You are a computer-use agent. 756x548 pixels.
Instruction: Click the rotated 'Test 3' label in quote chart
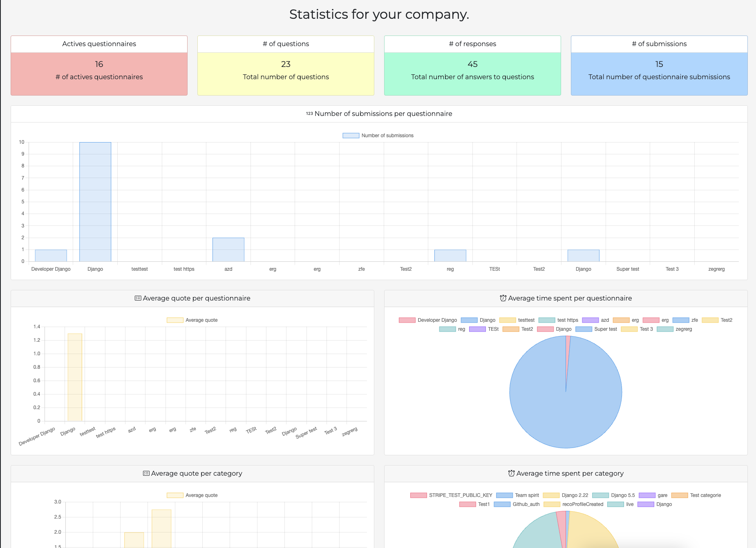331,431
